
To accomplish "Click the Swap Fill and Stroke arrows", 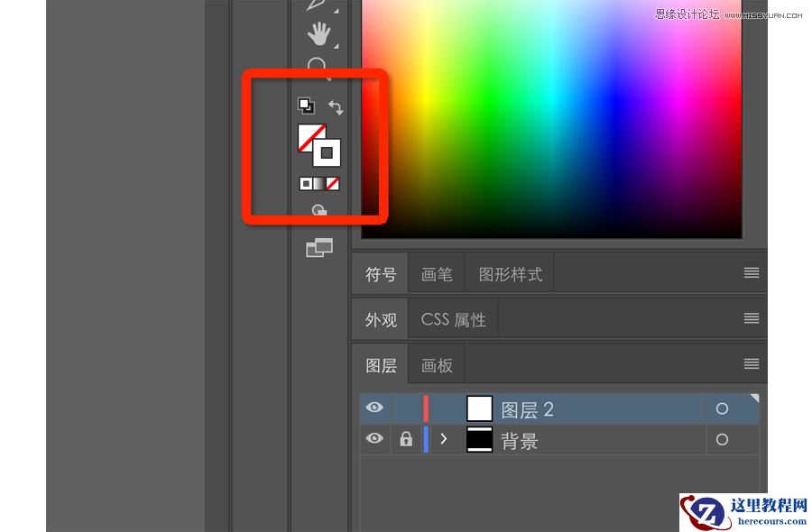I will click(336, 106).
